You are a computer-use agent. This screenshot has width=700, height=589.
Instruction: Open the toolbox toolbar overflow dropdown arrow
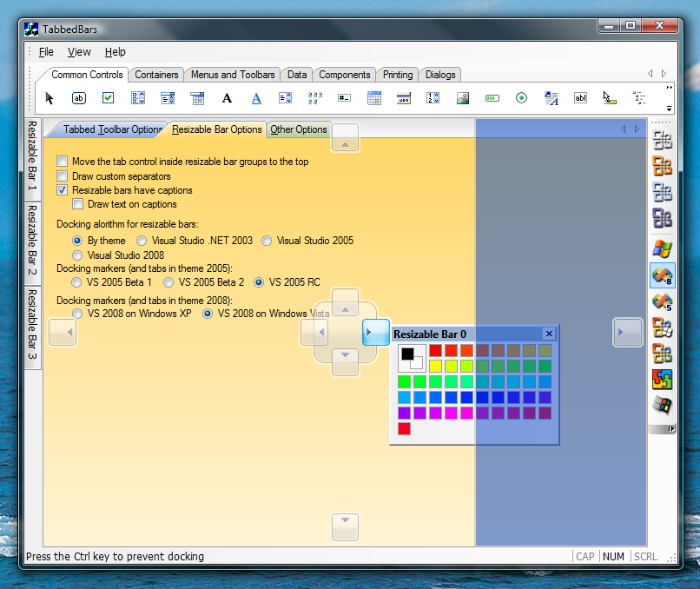(x=669, y=108)
